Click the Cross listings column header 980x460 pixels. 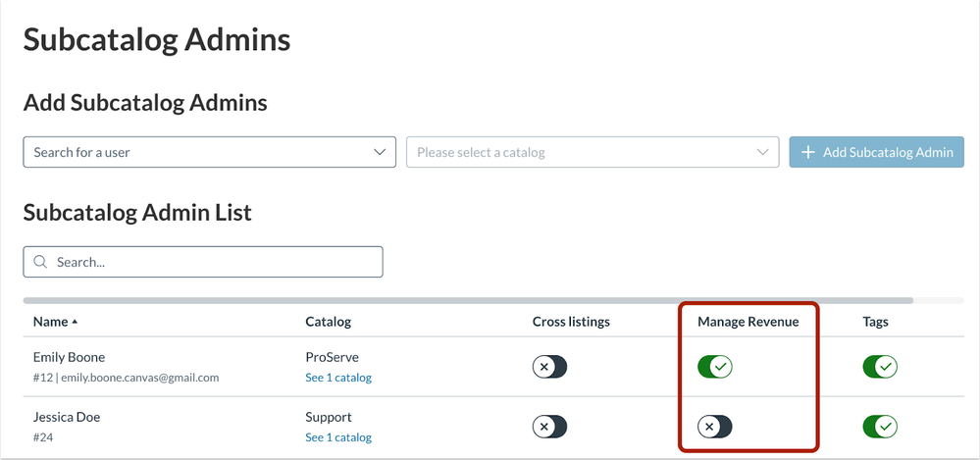(x=571, y=322)
